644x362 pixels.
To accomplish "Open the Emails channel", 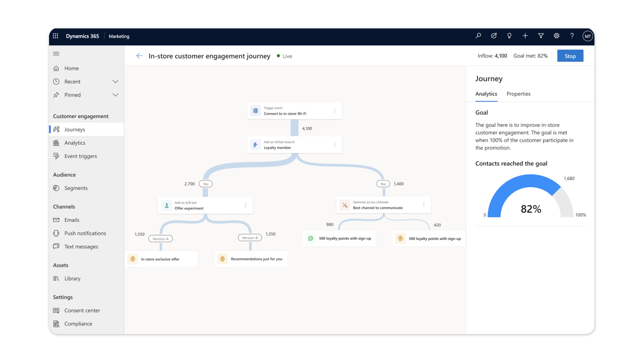I will click(72, 220).
